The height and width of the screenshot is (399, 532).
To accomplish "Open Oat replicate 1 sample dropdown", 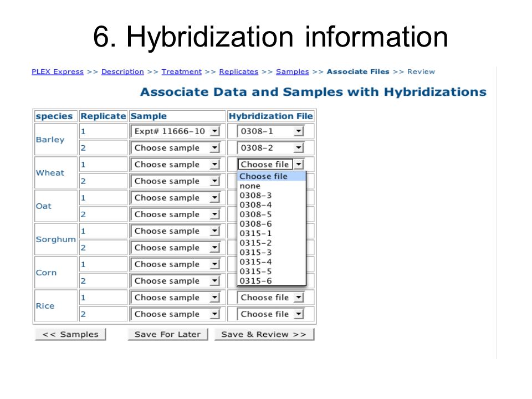I will [x=176, y=198].
